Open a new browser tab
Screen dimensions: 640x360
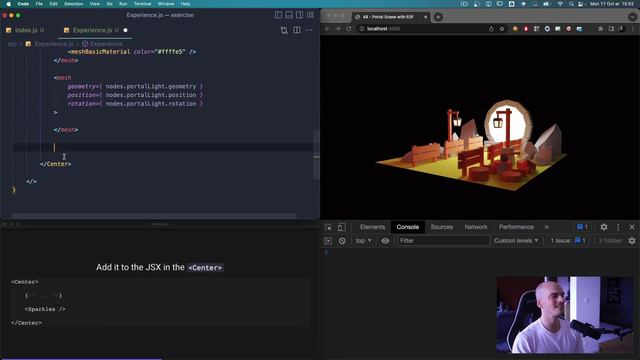pyautogui.click(x=438, y=17)
